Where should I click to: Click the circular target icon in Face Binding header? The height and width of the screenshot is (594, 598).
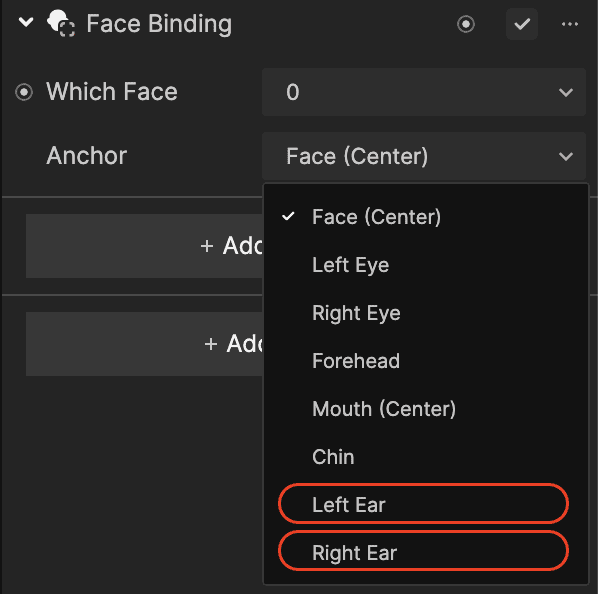coord(466,24)
